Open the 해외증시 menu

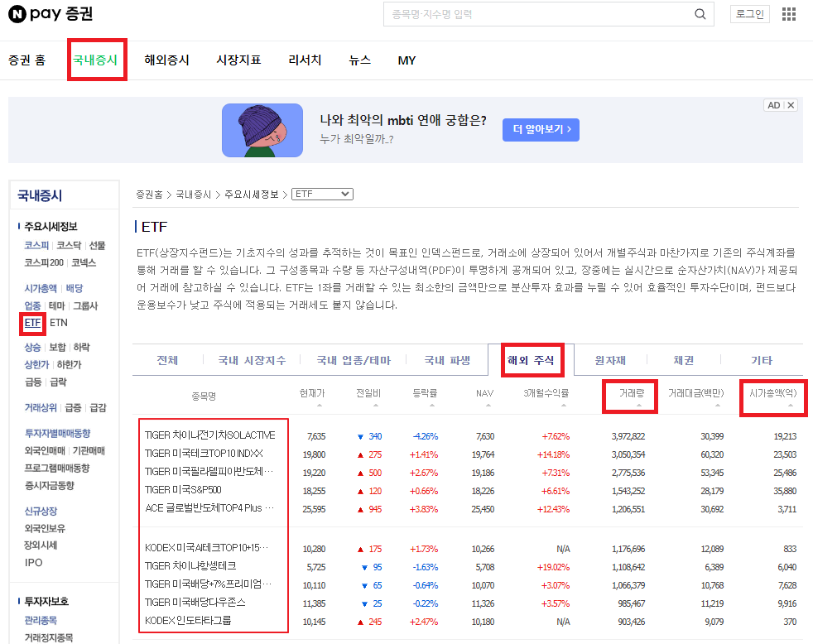[x=166, y=60]
